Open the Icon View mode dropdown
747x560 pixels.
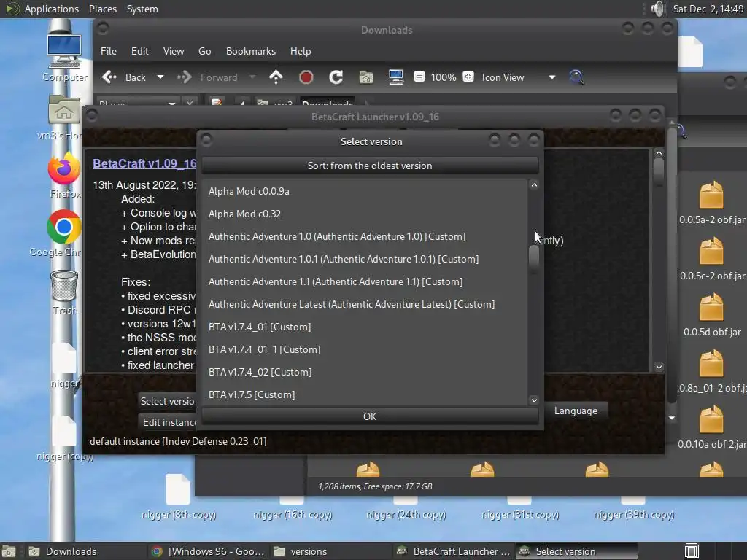519,77
